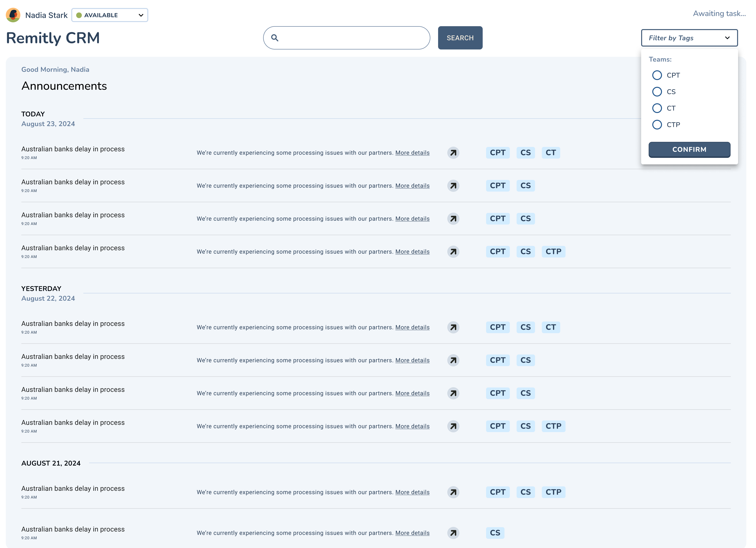Open arrow icon for first August 21 announcement
Screen dimensions: 756x548
(453, 492)
